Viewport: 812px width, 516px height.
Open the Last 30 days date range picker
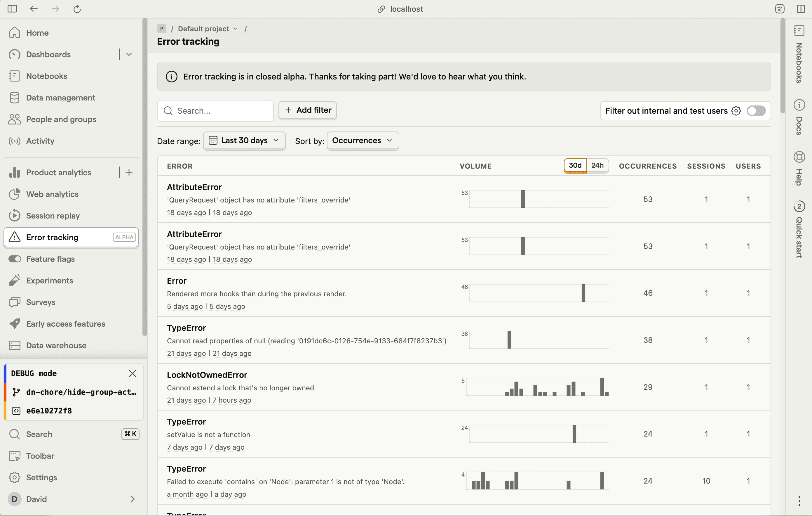click(x=244, y=140)
